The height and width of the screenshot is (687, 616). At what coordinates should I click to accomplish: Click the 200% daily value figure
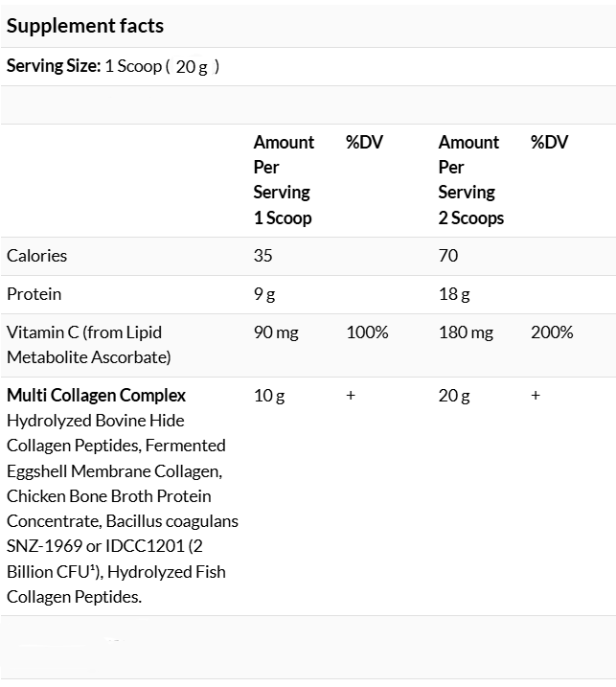point(552,332)
